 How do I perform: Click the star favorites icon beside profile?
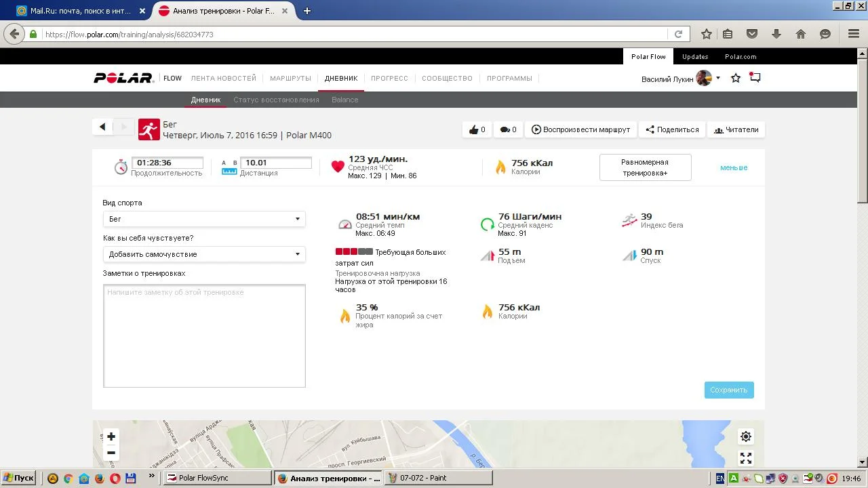pos(736,79)
